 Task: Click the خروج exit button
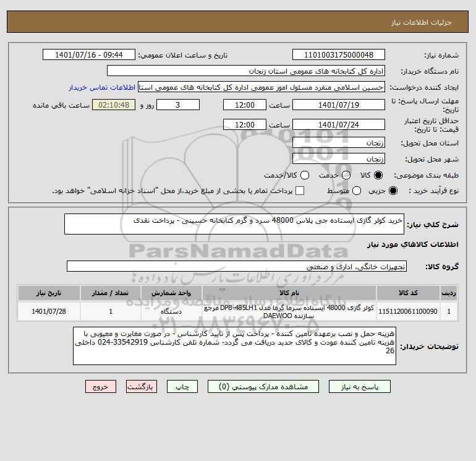pyautogui.click(x=101, y=387)
